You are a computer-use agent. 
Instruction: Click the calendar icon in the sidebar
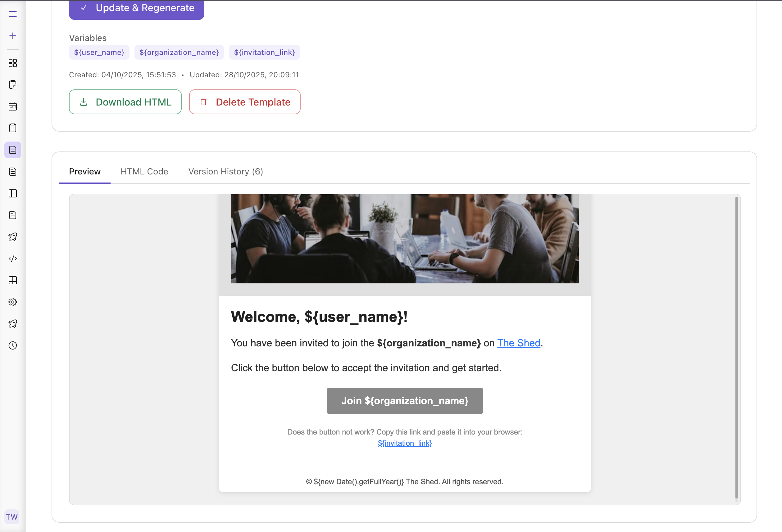click(12, 106)
